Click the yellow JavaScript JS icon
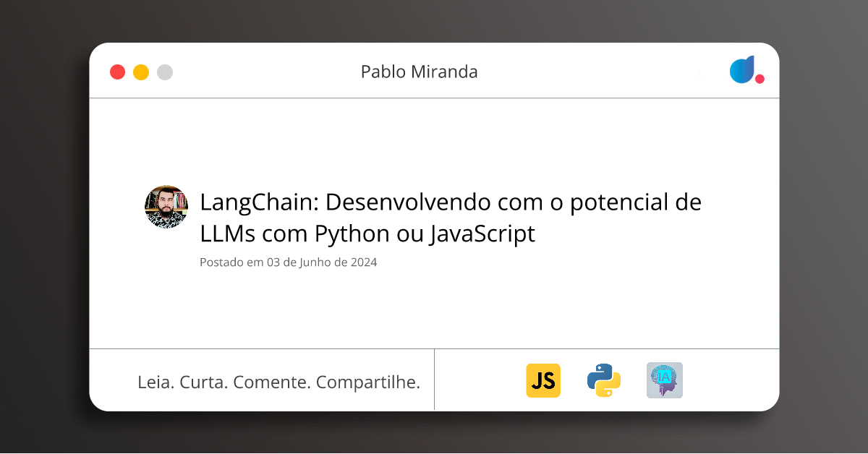Viewport: 868px width, 454px height. click(542, 380)
